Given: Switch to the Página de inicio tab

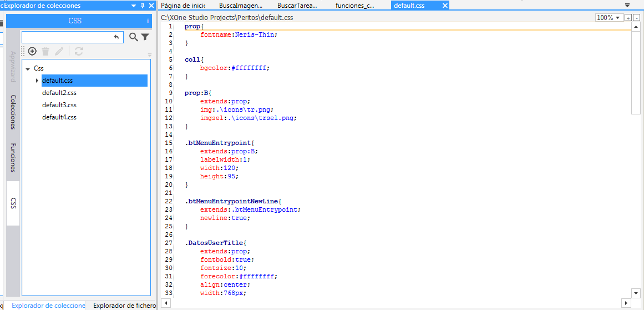Looking at the screenshot, I should coord(182,6).
